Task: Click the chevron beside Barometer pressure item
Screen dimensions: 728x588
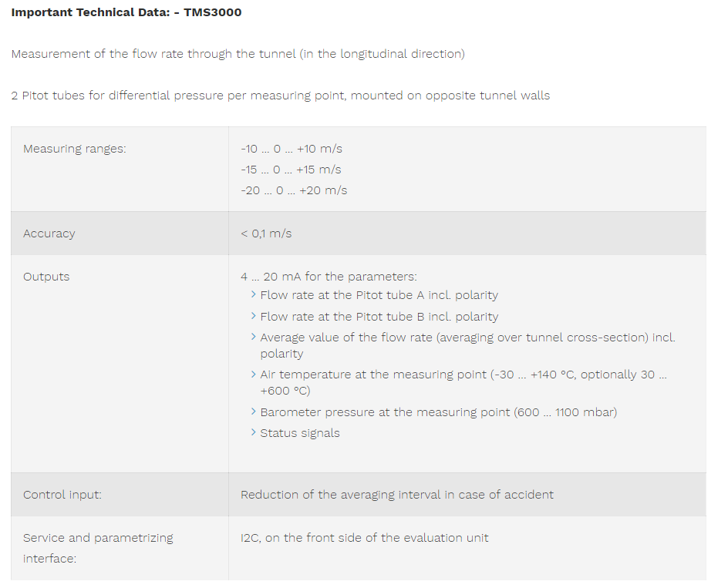Action: tap(254, 412)
